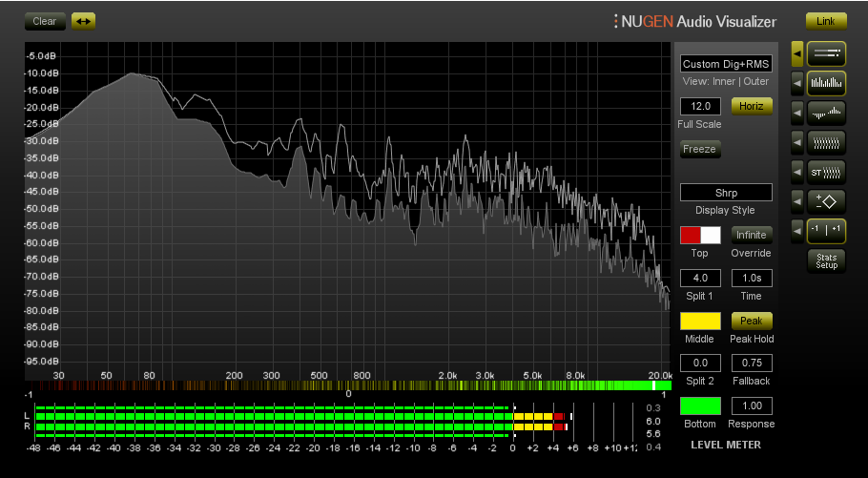Toggle the Peak Hold button
Image resolution: width=868 pixels, height=478 pixels.
(x=752, y=321)
